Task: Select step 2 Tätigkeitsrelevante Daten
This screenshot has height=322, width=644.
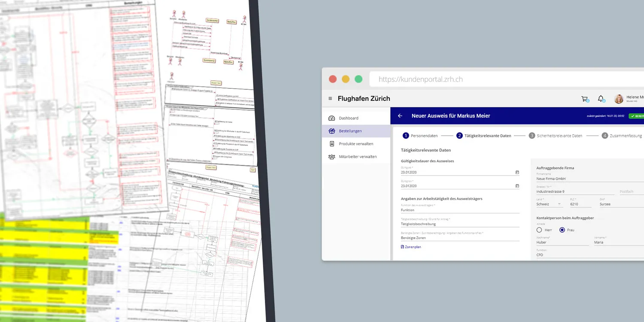Action: pos(483,136)
